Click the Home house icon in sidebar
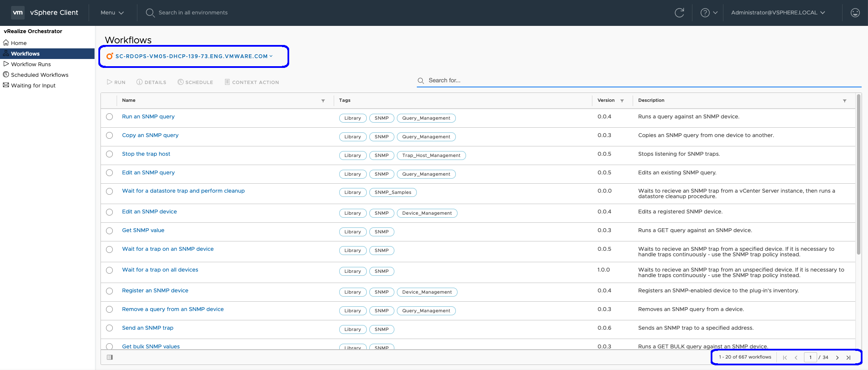This screenshot has height=370, width=868. pos(6,43)
